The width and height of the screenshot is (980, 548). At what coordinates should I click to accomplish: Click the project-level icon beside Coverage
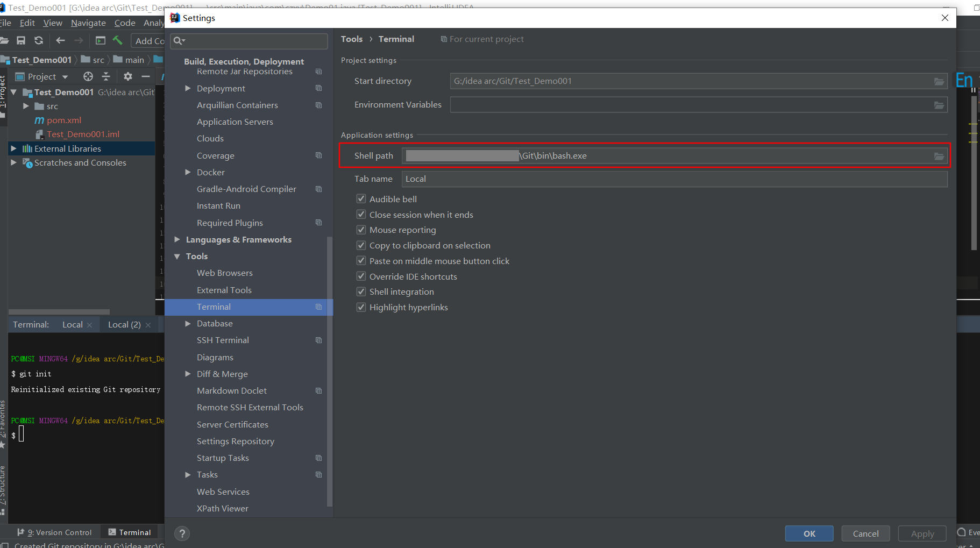click(x=318, y=155)
